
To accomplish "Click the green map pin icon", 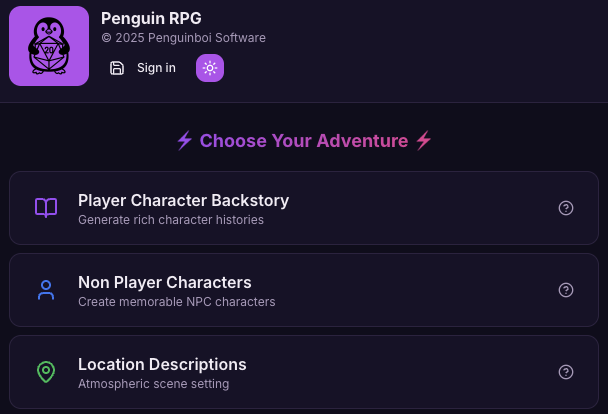I will click(x=46, y=372).
